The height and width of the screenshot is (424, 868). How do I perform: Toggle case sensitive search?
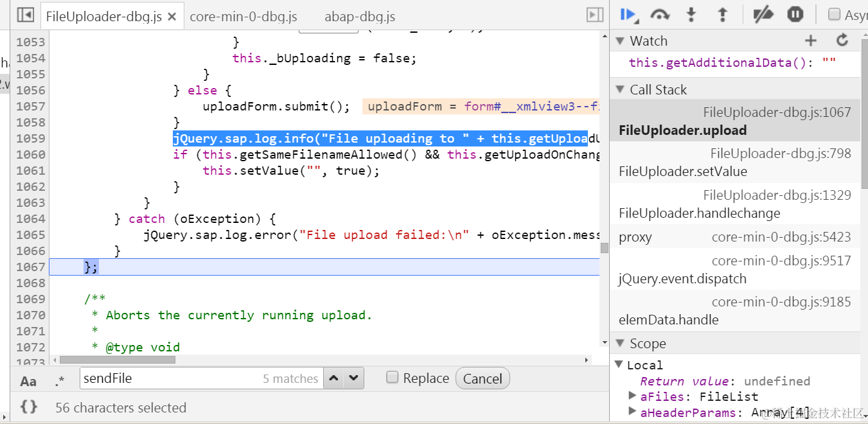pyautogui.click(x=28, y=381)
